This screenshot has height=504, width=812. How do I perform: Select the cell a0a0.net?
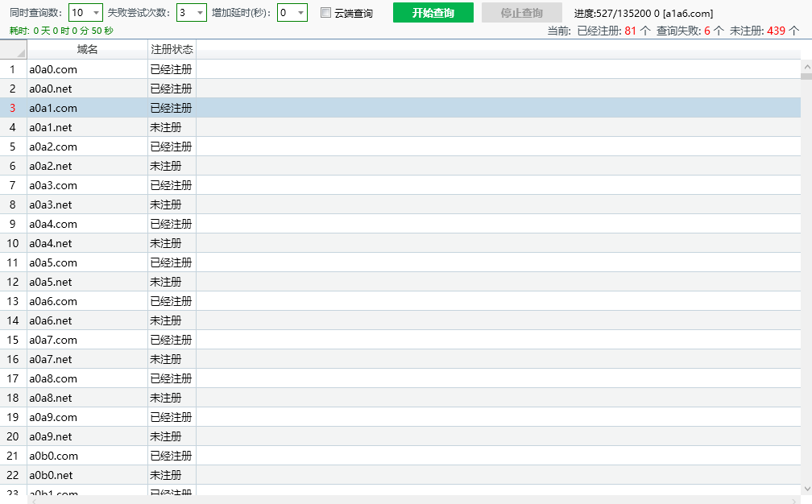tap(87, 89)
